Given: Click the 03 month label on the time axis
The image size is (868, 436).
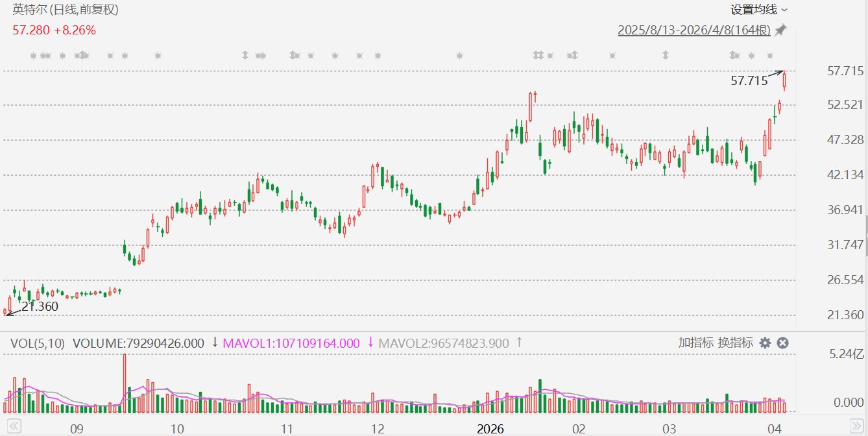Looking at the screenshot, I should point(669,429).
